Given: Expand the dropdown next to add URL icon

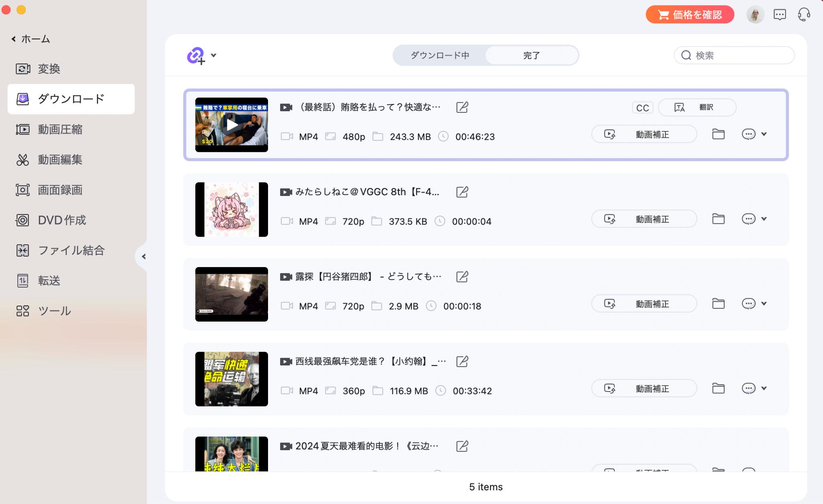Looking at the screenshot, I should [x=214, y=55].
